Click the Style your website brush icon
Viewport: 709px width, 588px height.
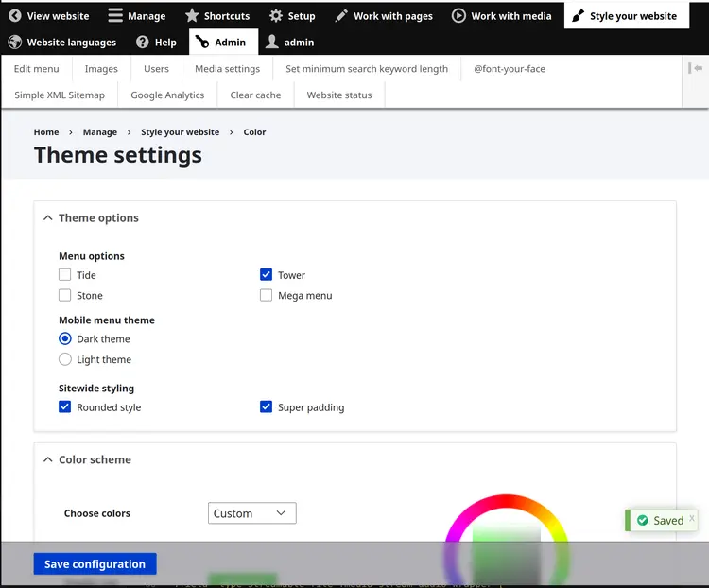pyautogui.click(x=578, y=16)
